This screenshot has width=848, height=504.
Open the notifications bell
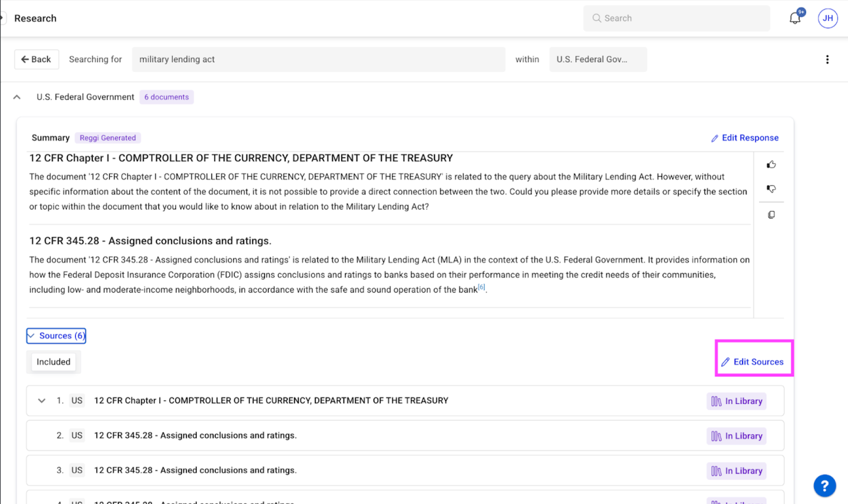[x=794, y=18]
